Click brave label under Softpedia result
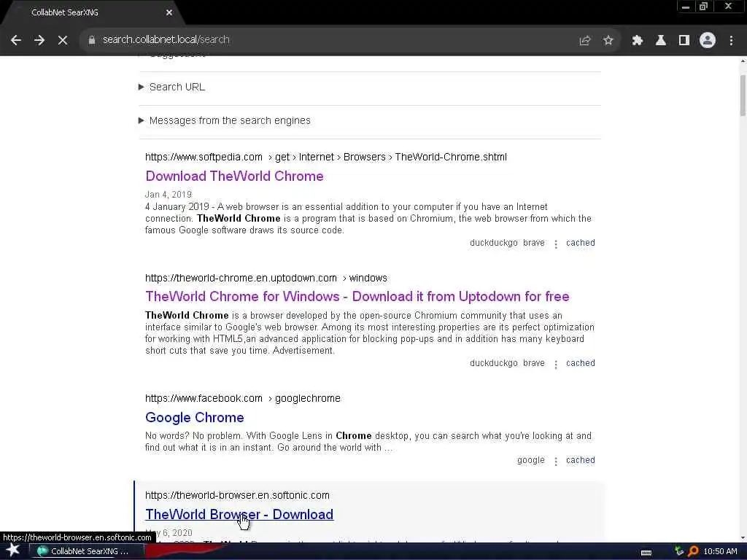The image size is (747, 560). (x=533, y=243)
